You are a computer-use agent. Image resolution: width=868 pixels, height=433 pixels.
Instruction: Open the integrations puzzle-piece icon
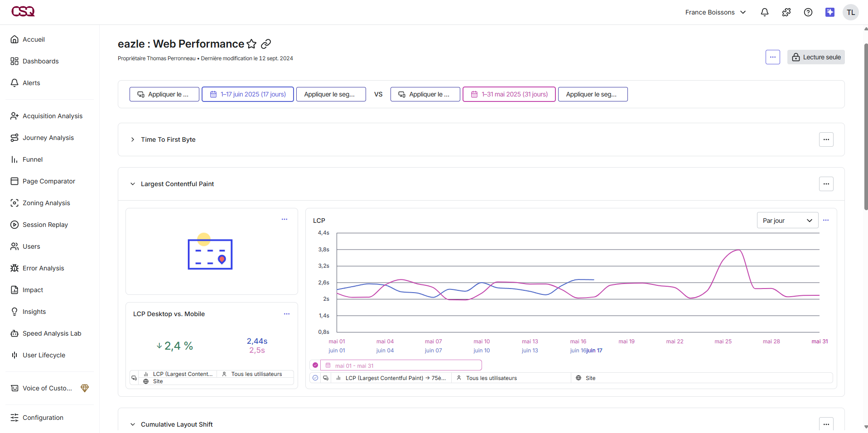pyautogui.click(x=786, y=12)
